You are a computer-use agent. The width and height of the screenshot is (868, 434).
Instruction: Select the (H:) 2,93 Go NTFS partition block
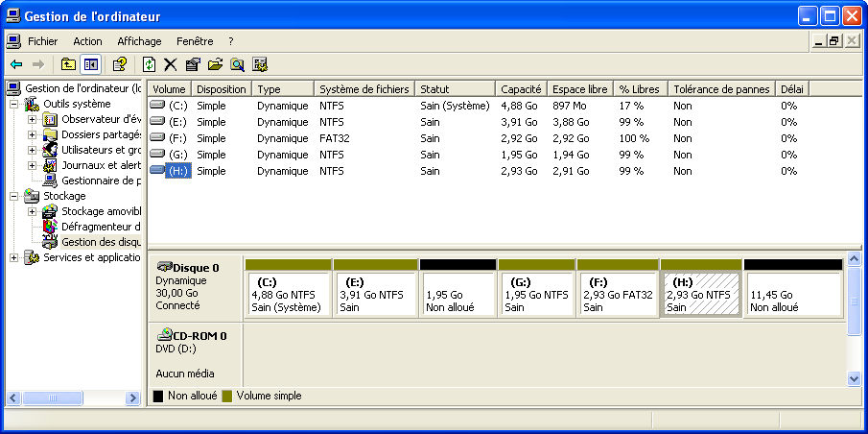click(701, 288)
